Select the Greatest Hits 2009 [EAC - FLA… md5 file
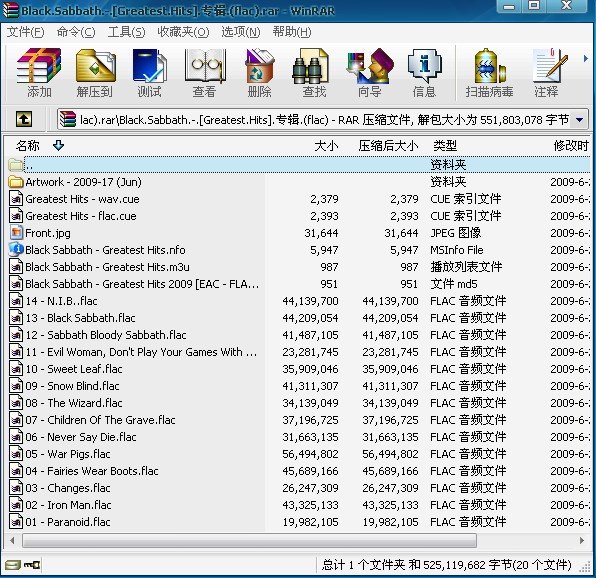Viewport: 596px width, 578px height. coord(142,284)
